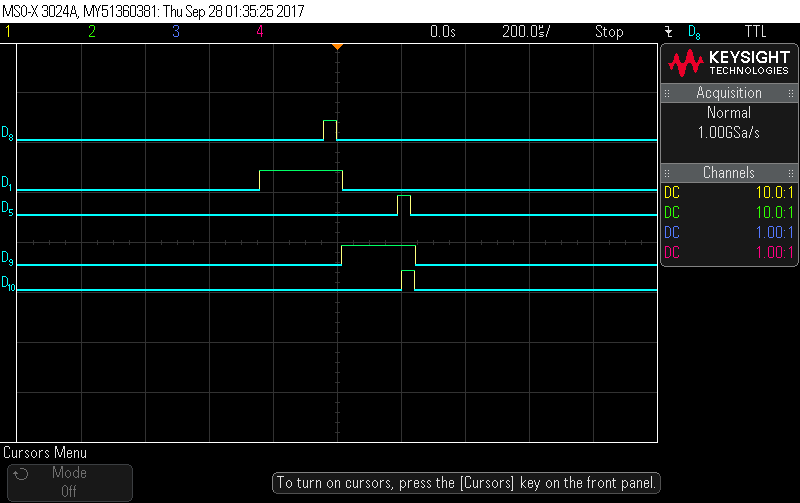Select analog channel 2 indicator
The image size is (800, 503).
[x=92, y=32]
